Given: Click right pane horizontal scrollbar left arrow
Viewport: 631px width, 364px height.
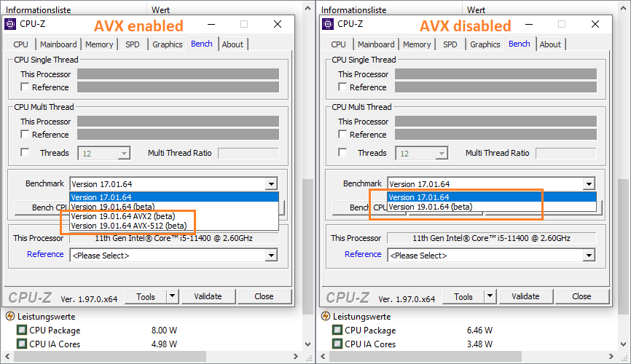Looking at the screenshot, I should [x=323, y=357].
